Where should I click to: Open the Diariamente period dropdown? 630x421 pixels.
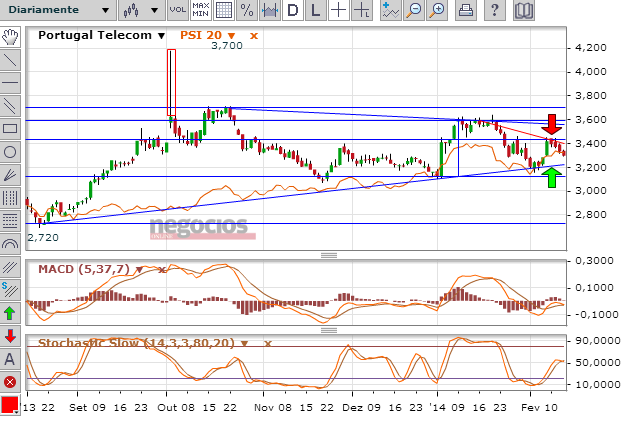click(58, 10)
